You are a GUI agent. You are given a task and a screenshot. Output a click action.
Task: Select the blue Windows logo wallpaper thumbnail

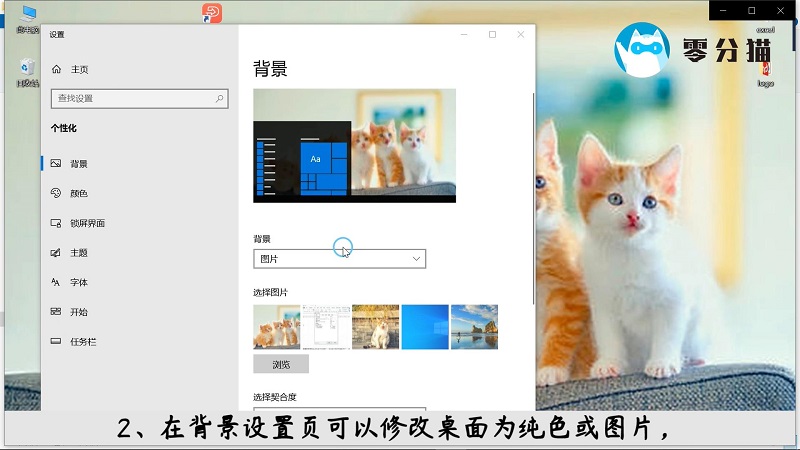click(425, 327)
